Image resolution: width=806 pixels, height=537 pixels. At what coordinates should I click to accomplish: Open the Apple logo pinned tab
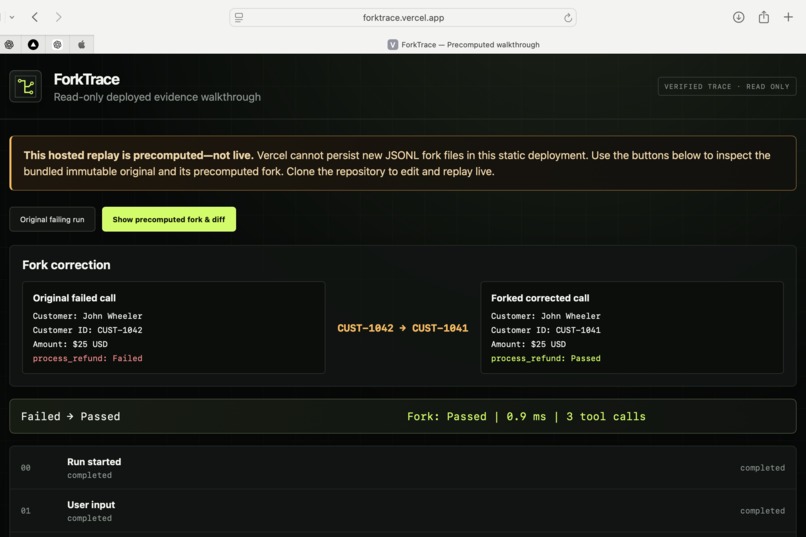81,45
